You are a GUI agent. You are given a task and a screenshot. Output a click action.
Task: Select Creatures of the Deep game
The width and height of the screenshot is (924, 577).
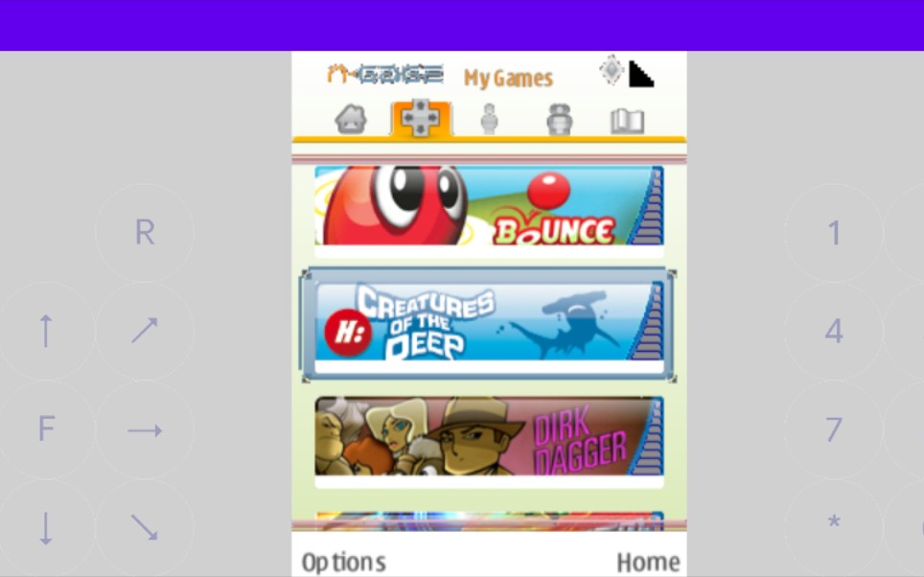pyautogui.click(x=489, y=322)
